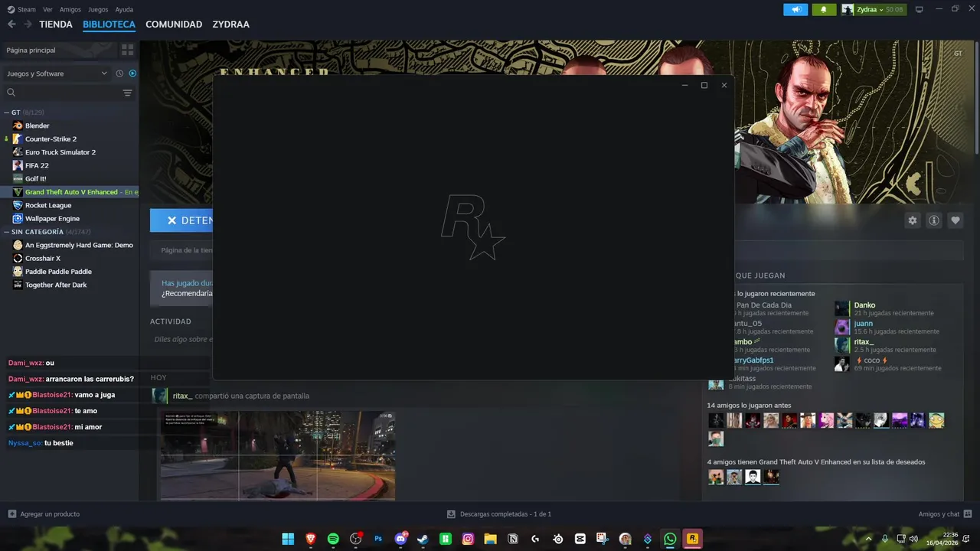Open game information icon
Image resolution: width=980 pixels, height=551 pixels.
coord(934,220)
